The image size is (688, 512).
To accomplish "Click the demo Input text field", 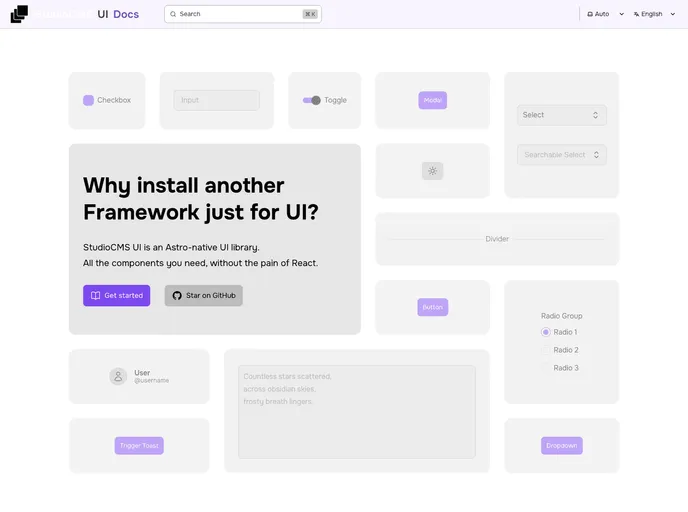I will click(216, 100).
